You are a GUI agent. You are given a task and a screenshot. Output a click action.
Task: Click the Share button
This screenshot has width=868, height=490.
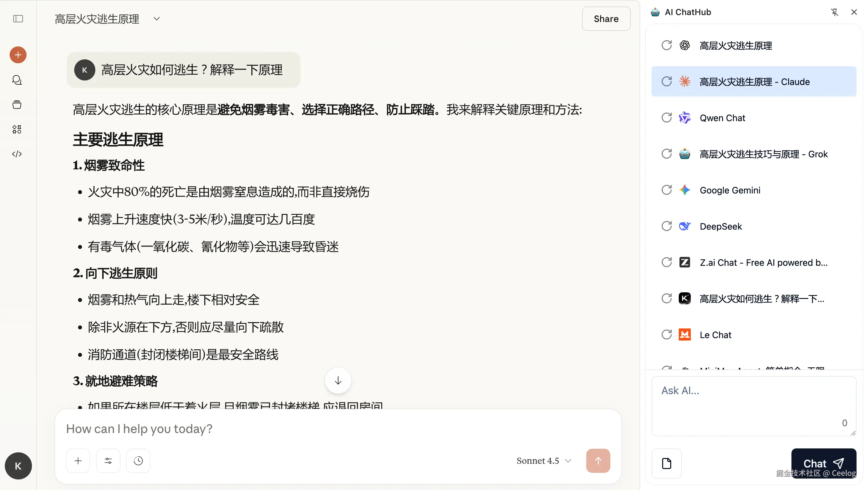pyautogui.click(x=606, y=19)
